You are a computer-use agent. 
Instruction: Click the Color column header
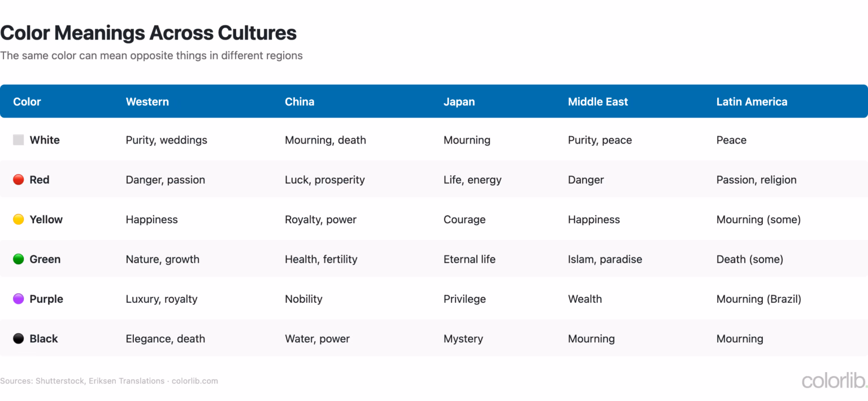(27, 102)
